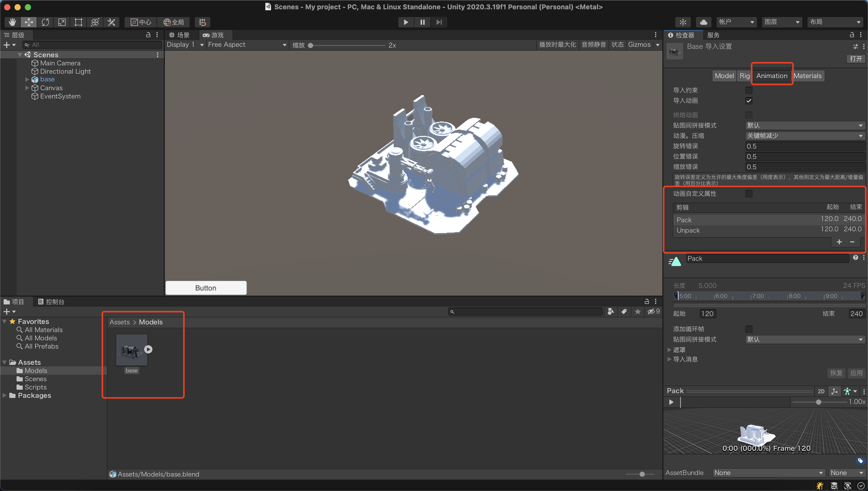Toggle 全局 handle rotation mode
This screenshot has width=868, height=491.
point(174,22)
